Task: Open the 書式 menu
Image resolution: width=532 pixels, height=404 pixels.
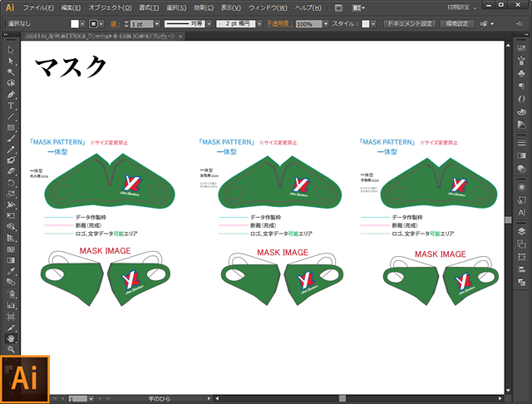Action: [149, 7]
